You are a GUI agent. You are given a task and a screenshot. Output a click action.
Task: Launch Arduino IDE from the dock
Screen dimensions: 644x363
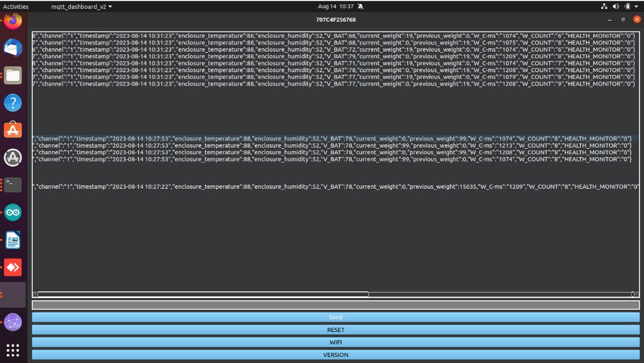tap(13, 212)
